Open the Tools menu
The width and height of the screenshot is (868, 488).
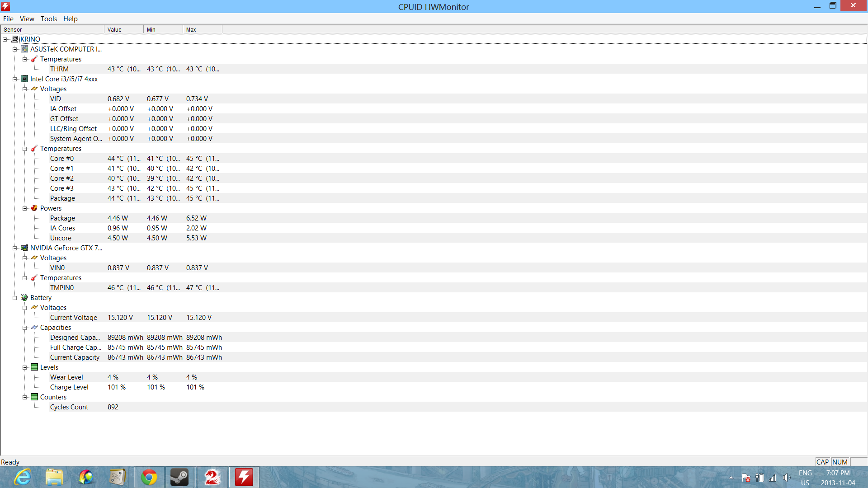coord(49,19)
